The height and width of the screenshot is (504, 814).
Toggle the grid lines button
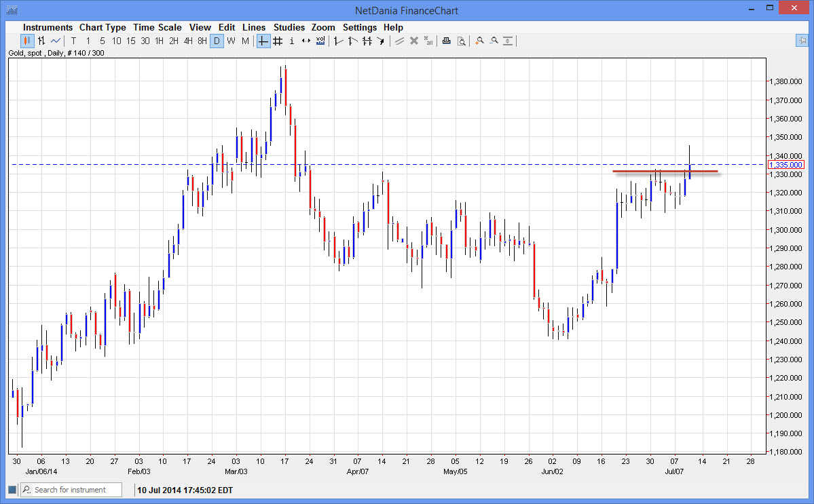tap(278, 41)
